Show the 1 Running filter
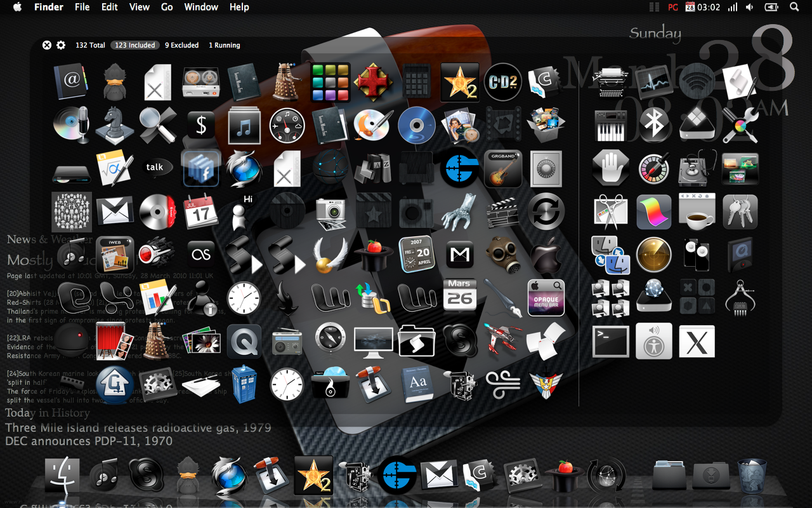This screenshot has width=812, height=508. click(224, 46)
